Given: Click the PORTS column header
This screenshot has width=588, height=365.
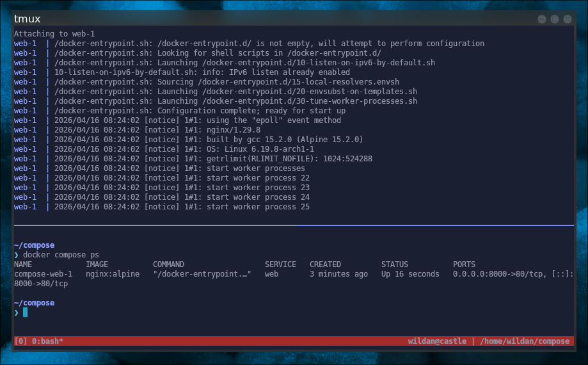Looking at the screenshot, I should [465, 264].
